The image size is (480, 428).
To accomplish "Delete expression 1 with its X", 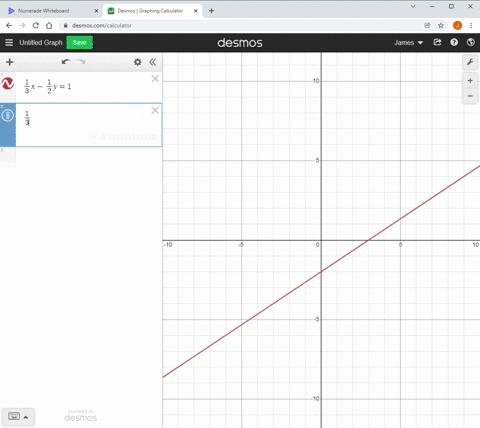I will (x=155, y=79).
